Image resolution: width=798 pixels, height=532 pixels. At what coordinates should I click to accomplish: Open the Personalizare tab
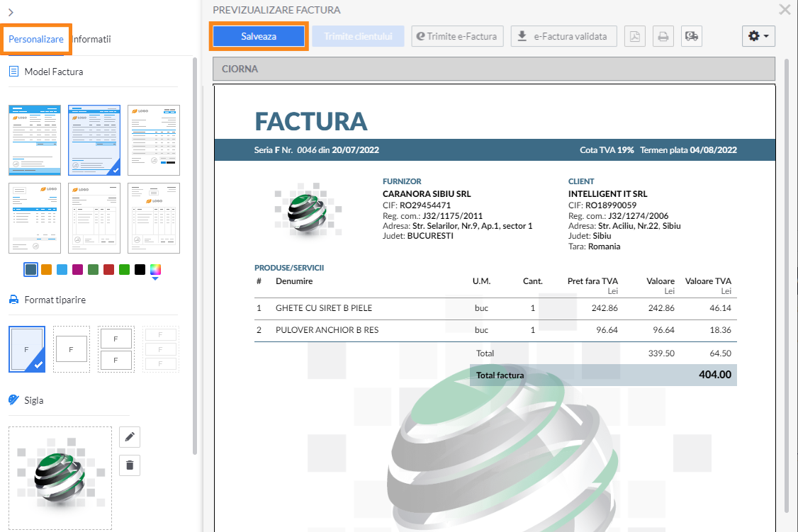36,39
